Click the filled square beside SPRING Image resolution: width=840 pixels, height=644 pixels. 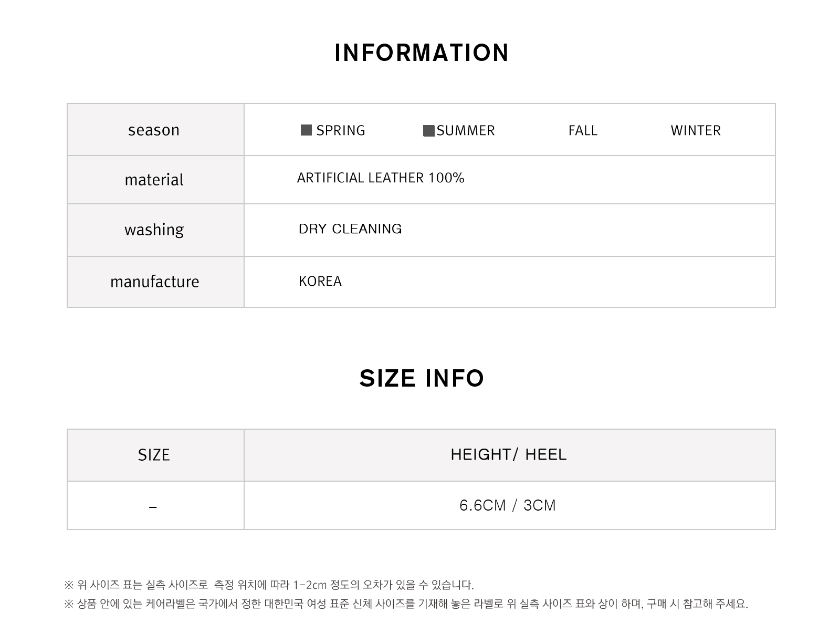306,130
